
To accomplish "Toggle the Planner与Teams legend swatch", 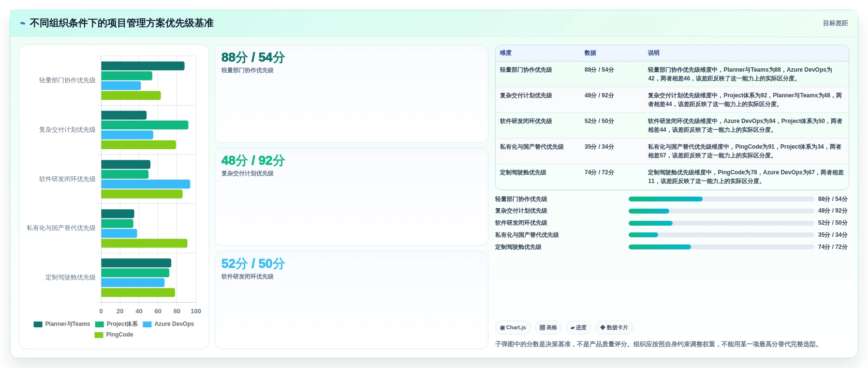I will [38, 324].
